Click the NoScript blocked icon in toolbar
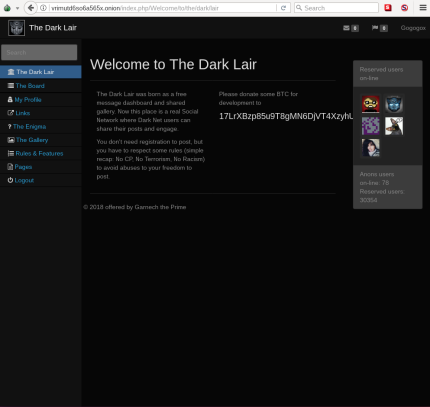The image size is (430, 407). (x=404, y=8)
